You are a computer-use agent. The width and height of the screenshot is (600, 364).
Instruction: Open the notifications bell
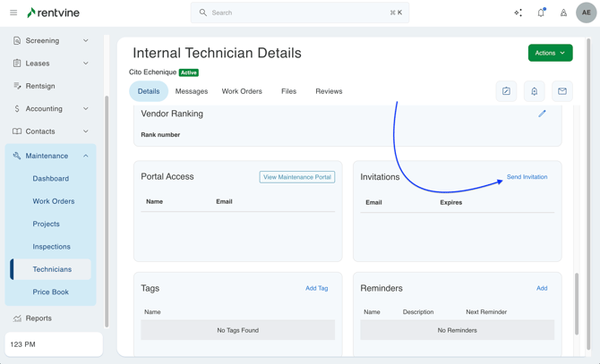coord(541,13)
